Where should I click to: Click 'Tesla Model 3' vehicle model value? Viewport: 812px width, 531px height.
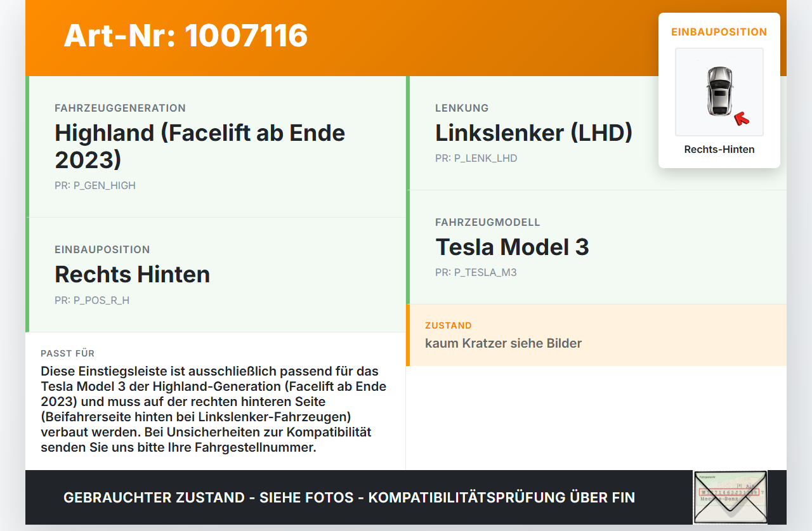click(x=512, y=247)
